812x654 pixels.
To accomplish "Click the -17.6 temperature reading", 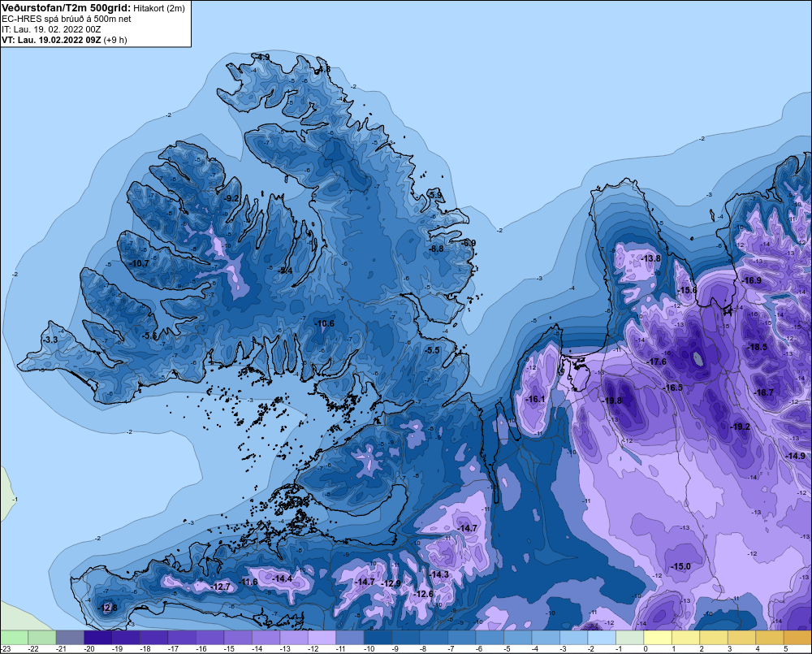I will (656, 362).
